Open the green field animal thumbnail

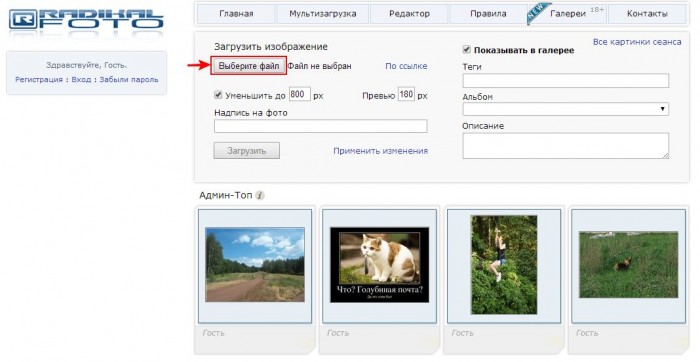629,265
